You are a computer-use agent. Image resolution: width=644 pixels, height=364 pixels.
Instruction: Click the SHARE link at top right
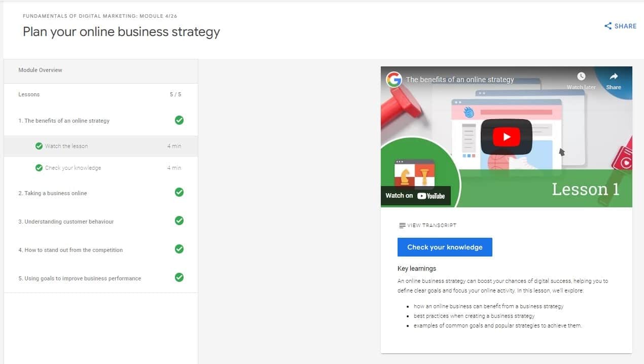pyautogui.click(x=624, y=26)
